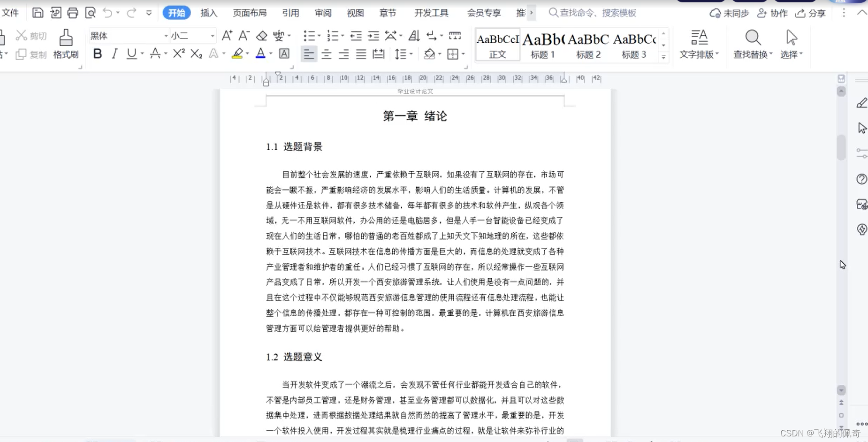Screen dimensions: 868x442
Task: Click the vertical scrollbar thumb
Action: tap(841, 147)
